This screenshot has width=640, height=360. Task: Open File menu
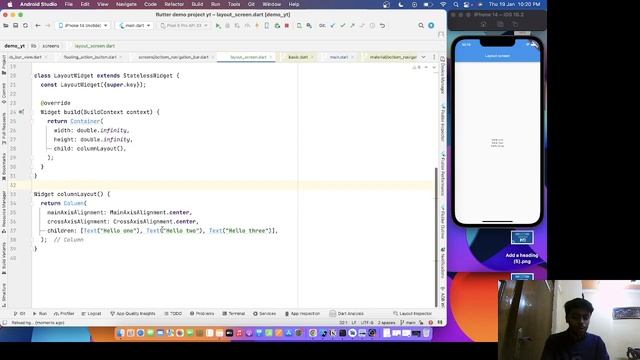coord(69,4)
